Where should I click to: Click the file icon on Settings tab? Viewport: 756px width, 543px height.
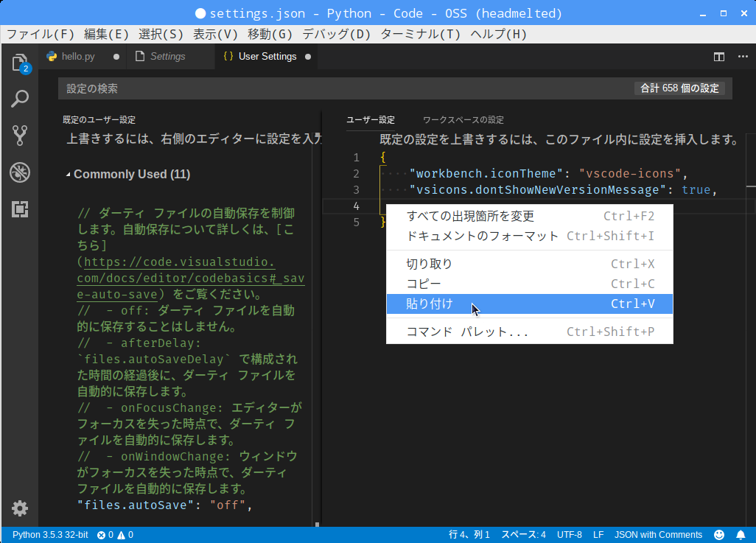point(140,57)
